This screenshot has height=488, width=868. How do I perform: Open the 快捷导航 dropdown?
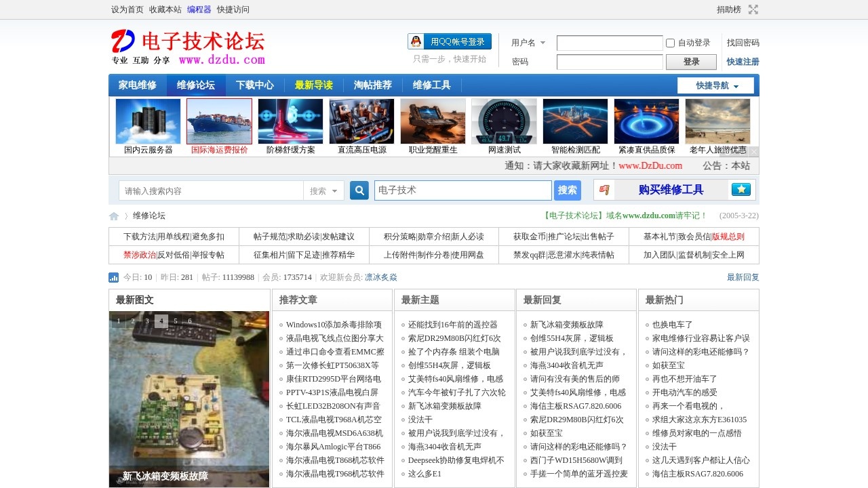point(715,85)
